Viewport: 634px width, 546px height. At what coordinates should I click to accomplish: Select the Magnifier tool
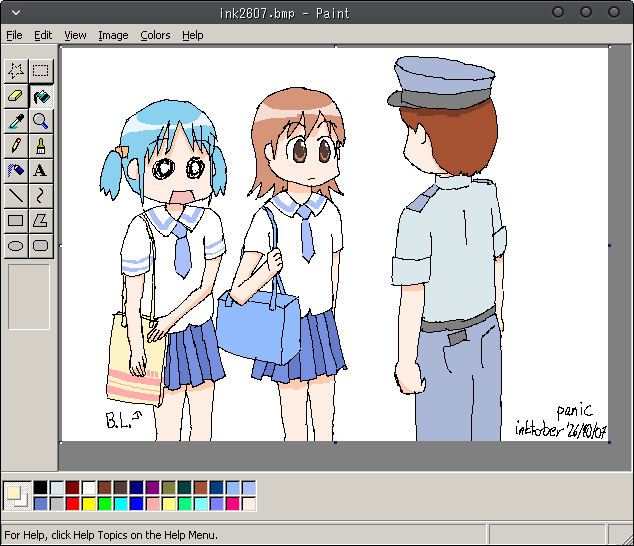[x=41, y=121]
